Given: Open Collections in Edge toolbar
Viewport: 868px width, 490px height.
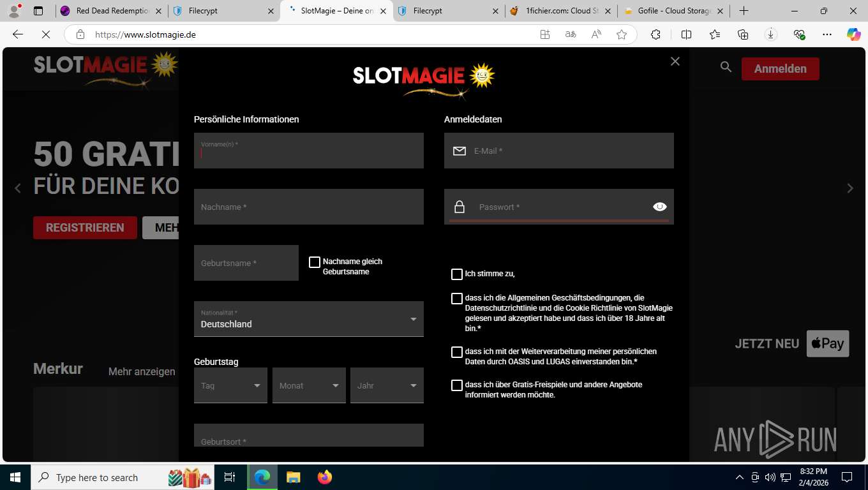Looking at the screenshot, I should pyautogui.click(x=742, y=34).
